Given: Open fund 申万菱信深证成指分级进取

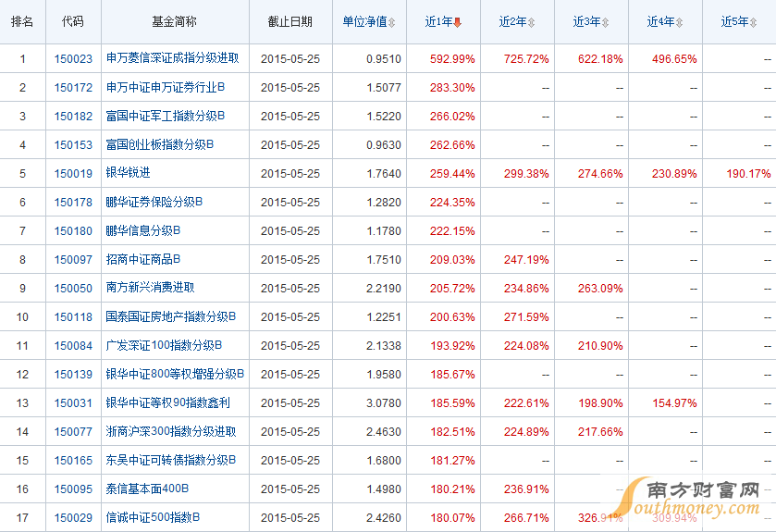Looking at the screenshot, I should (x=173, y=58).
